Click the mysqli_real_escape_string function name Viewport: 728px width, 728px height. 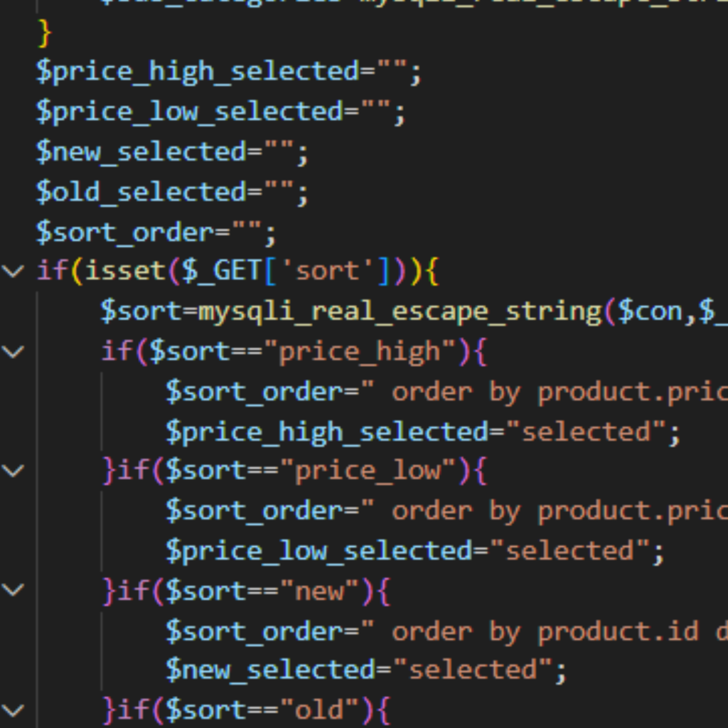pos(400,311)
